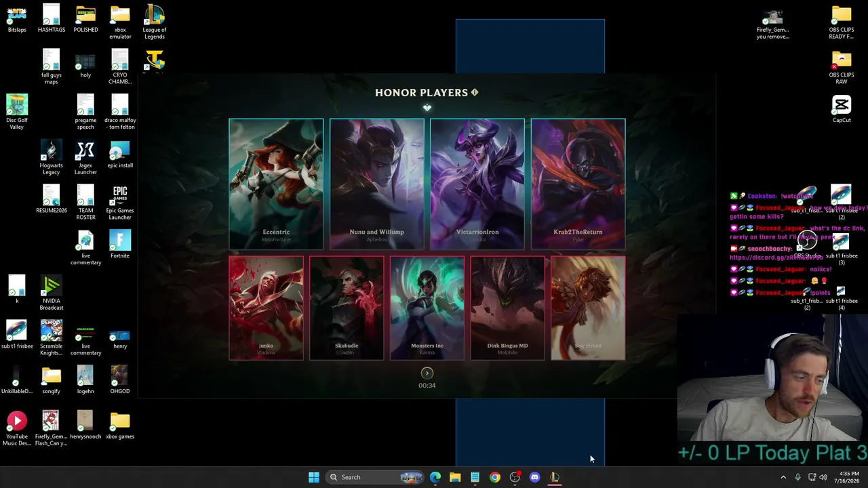The image size is (868, 488).
Task: Open the OBS CLIPS RAW folder
Action: pos(842,67)
